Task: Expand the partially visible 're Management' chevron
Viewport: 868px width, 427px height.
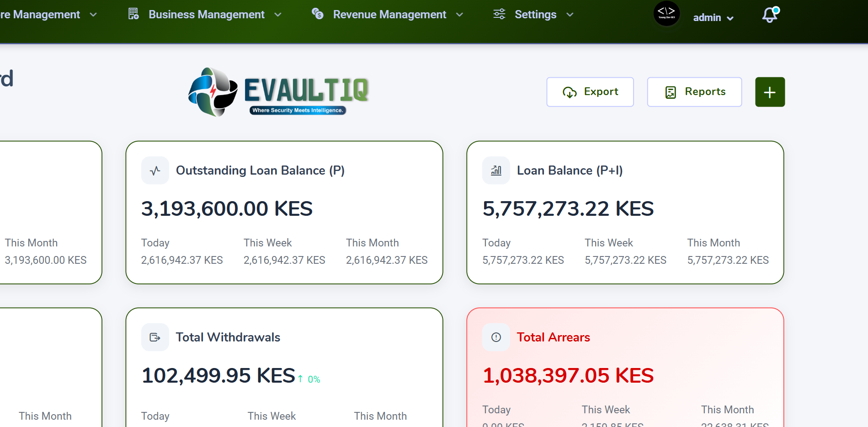Action: click(x=93, y=15)
